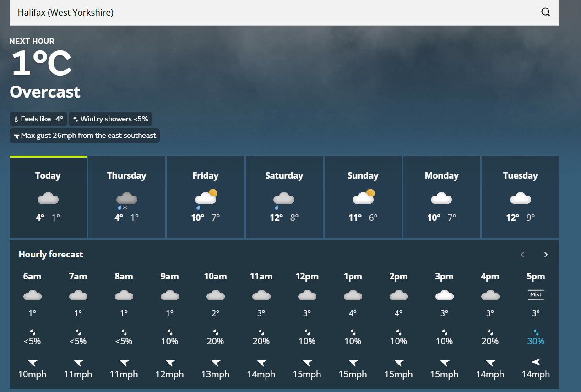The image size is (581, 392).
Task: Click Tuesday's white cloud icon
Action: tap(521, 198)
